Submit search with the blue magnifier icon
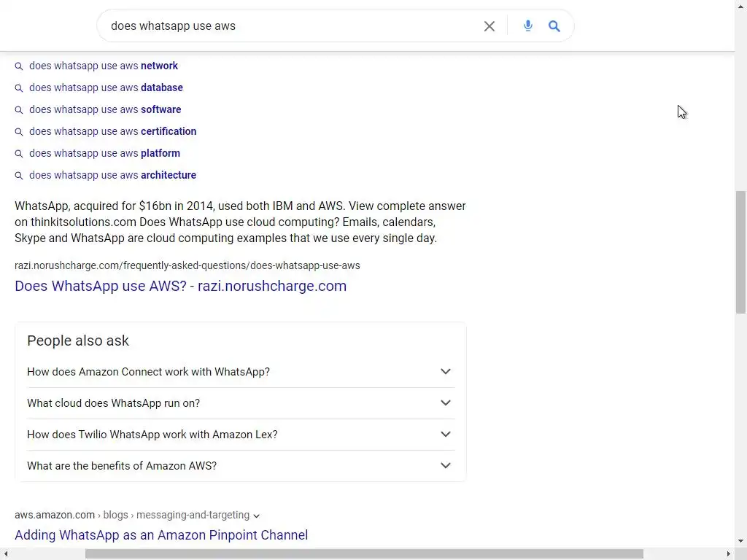 tap(554, 26)
